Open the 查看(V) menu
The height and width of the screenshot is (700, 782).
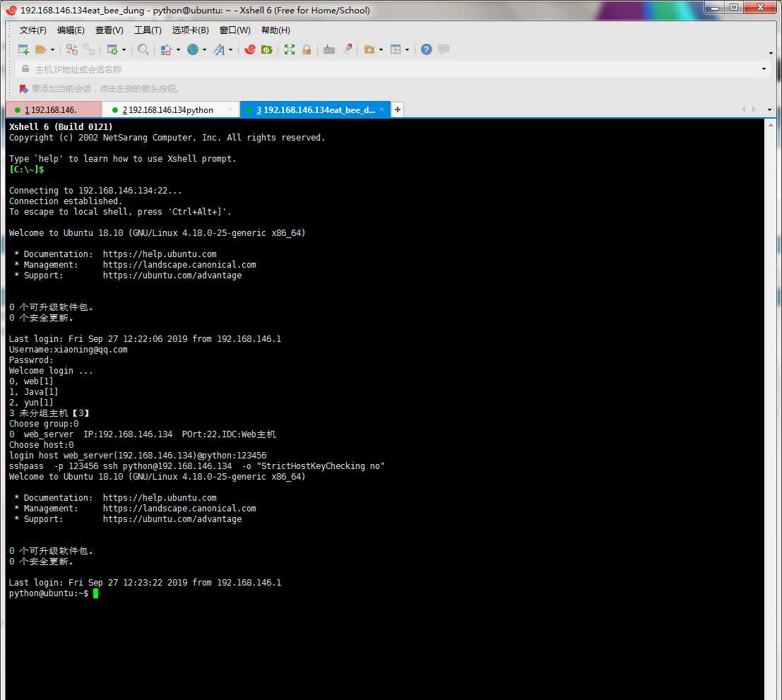109,30
